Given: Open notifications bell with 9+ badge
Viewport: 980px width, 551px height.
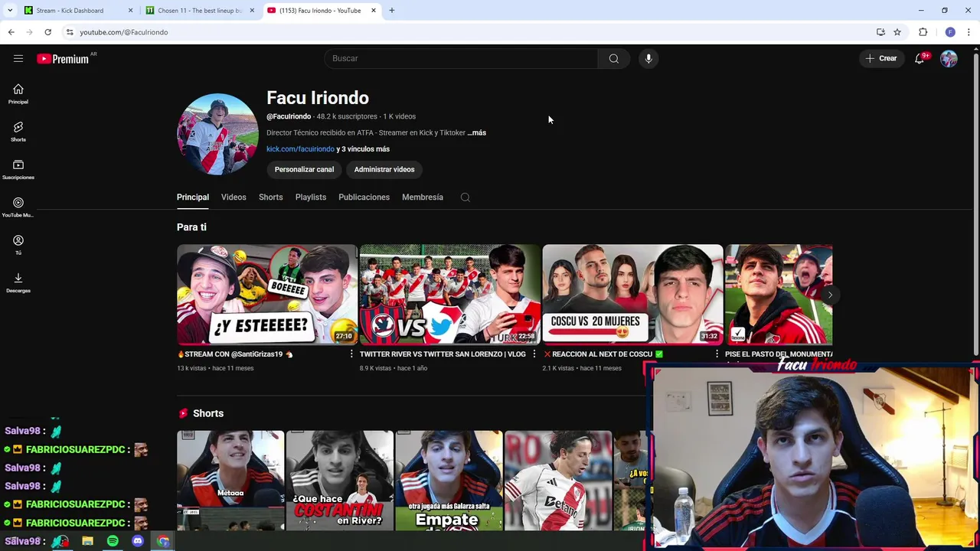Looking at the screenshot, I should 920,58.
